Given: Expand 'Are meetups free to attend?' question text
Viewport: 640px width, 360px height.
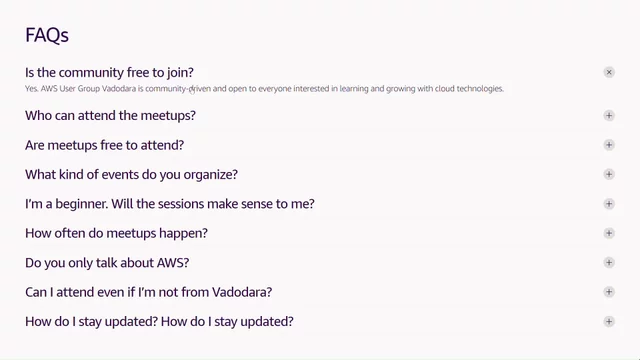Looking at the screenshot, I should pos(104,145).
